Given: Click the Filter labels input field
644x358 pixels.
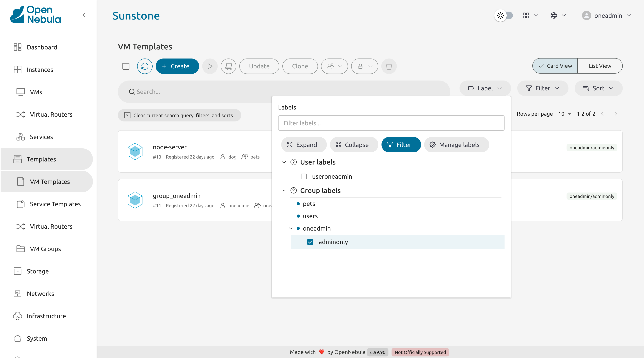Looking at the screenshot, I should click(x=391, y=123).
